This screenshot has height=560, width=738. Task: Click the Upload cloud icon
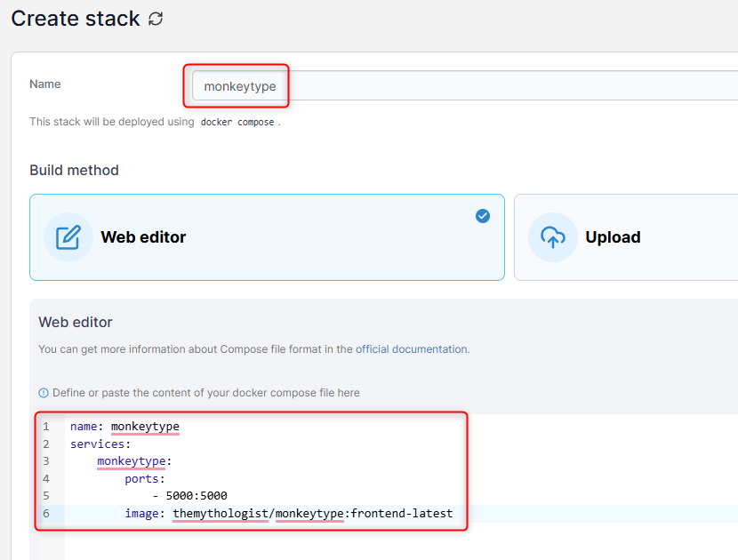tap(552, 236)
